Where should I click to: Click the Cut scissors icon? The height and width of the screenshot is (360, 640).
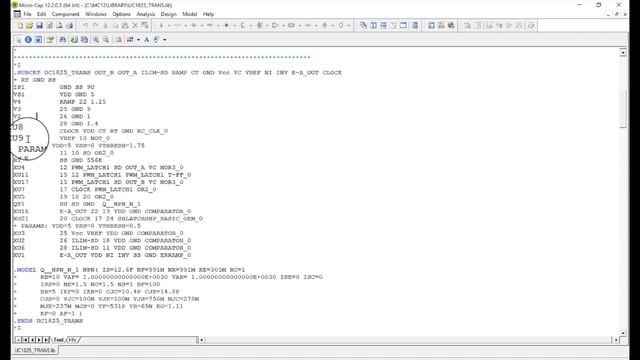(x=105, y=26)
